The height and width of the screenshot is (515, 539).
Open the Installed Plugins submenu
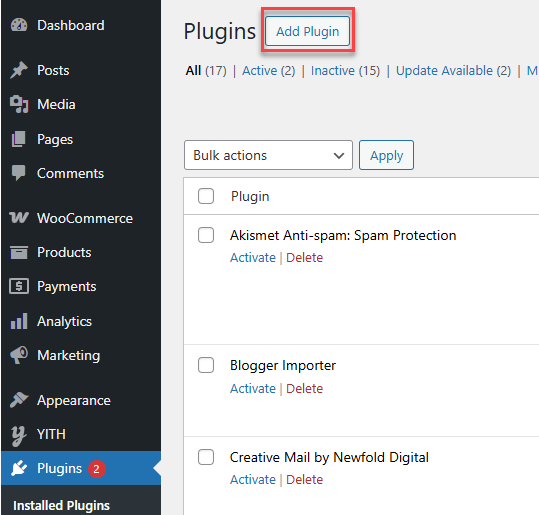pos(61,505)
